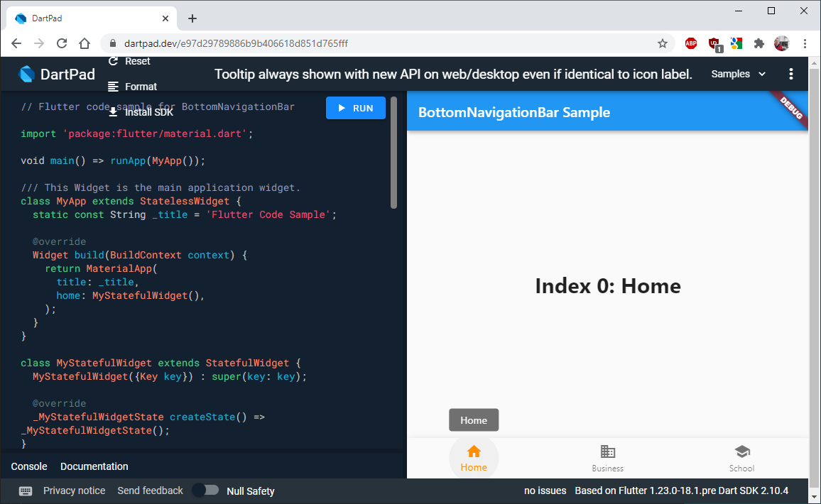Toggle the Null Safety switch
Image resolution: width=821 pixels, height=504 pixels.
[x=206, y=491]
